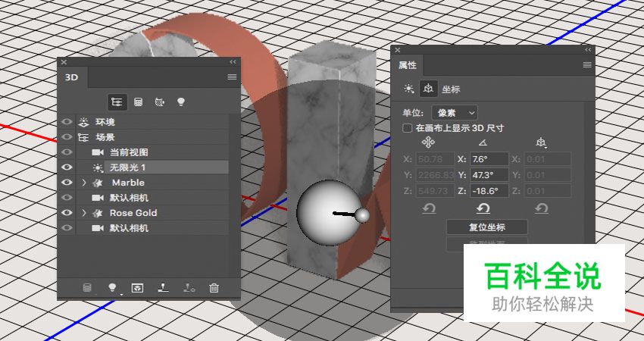Reset rotation angle values
Viewport: 644px width, 341px height.
(483, 208)
